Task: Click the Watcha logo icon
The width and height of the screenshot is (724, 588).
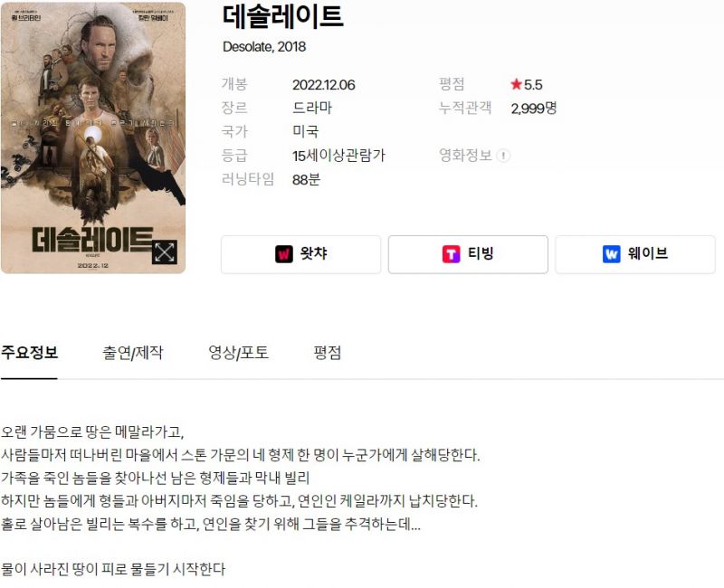Action: [x=284, y=254]
